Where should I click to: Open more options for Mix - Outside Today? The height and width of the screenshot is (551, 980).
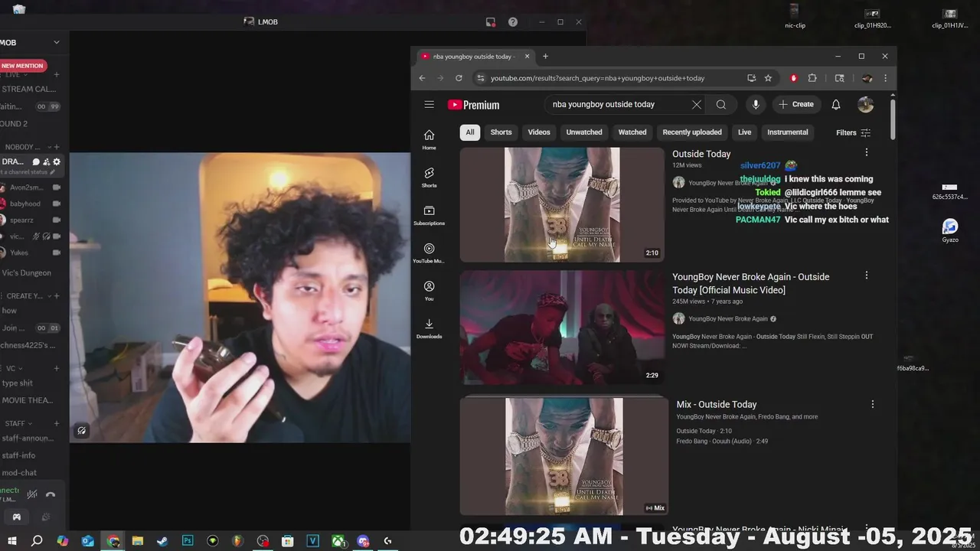(872, 404)
